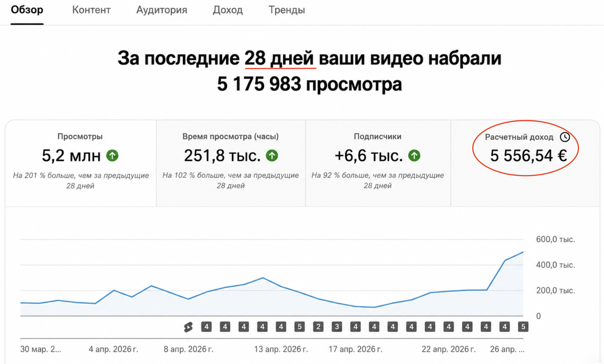Select the Расчетный доход metric card
This screenshot has width=604, height=364.
tap(525, 163)
